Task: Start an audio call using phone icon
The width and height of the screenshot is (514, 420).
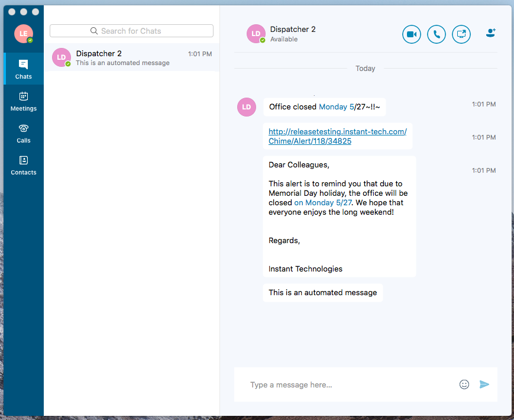Action: [437, 34]
